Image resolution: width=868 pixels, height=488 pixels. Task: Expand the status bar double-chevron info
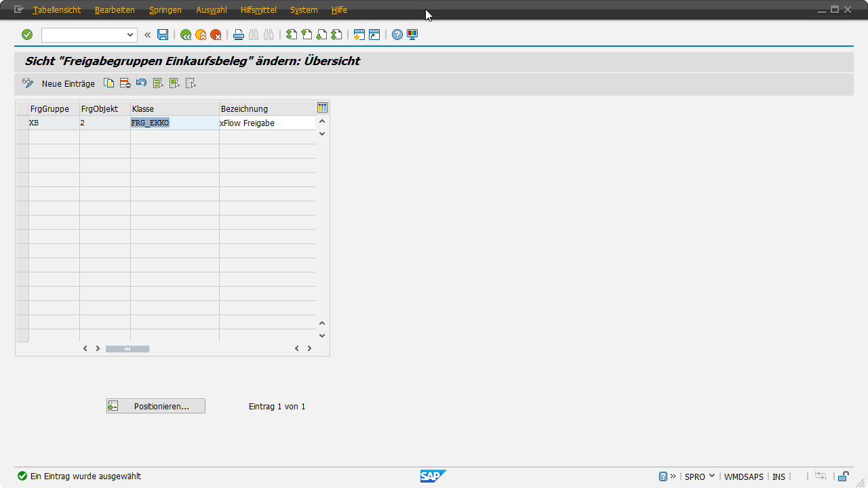[x=673, y=476]
